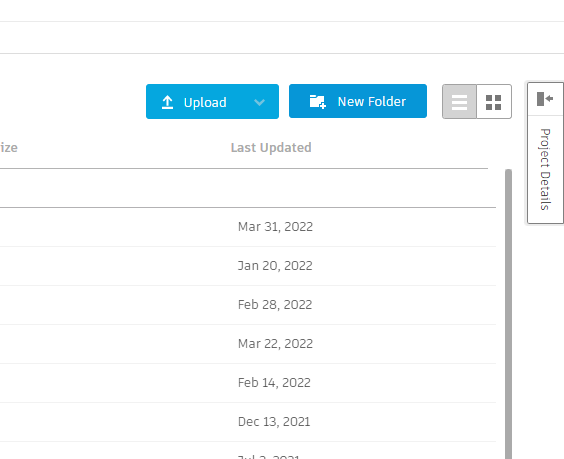Switch to grid view
This screenshot has width=564, height=459.
494,102
